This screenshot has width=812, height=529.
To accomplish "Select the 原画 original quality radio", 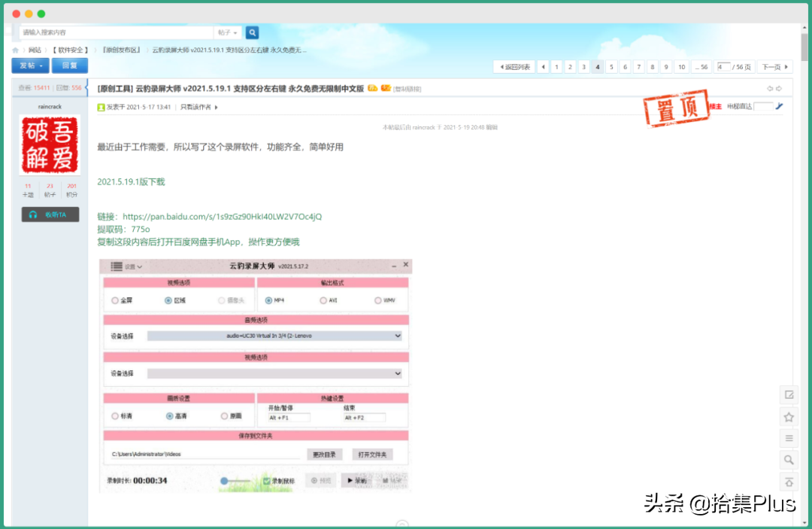I will (224, 416).
